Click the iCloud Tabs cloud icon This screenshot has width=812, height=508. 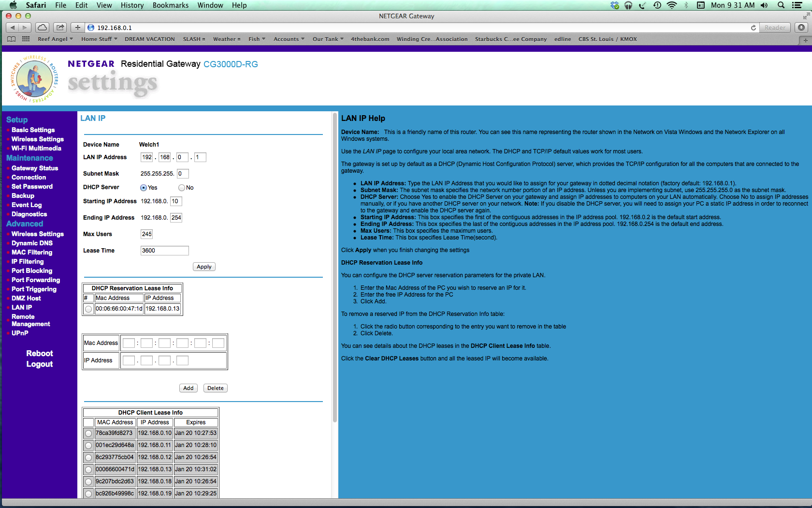tap(43, 28)
